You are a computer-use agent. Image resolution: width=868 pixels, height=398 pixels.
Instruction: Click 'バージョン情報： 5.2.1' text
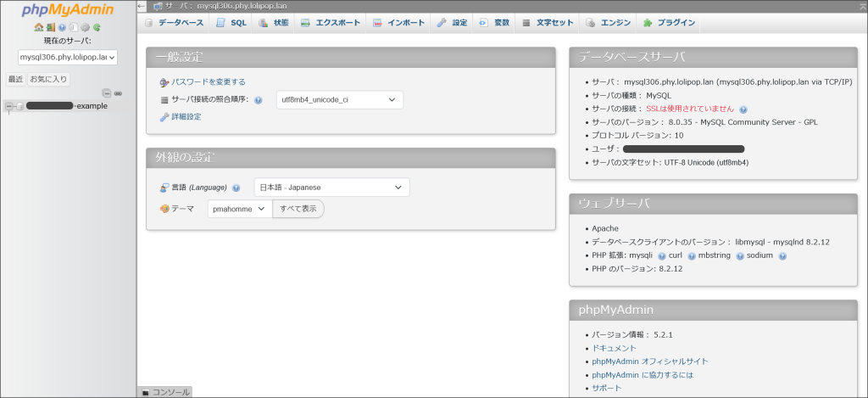click(632, 335)
